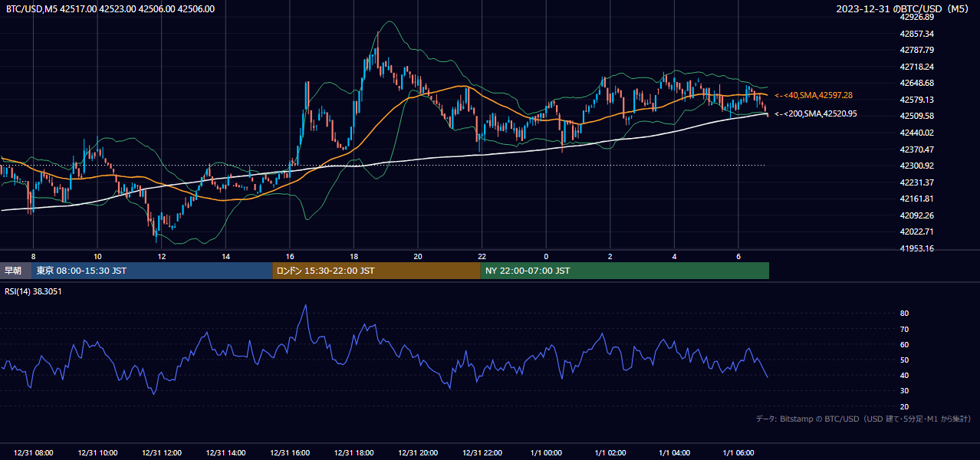The height and width of the screenshot is (460, 980).
Task: Select the 42579.13 price axis label
Action: (917, 100)
